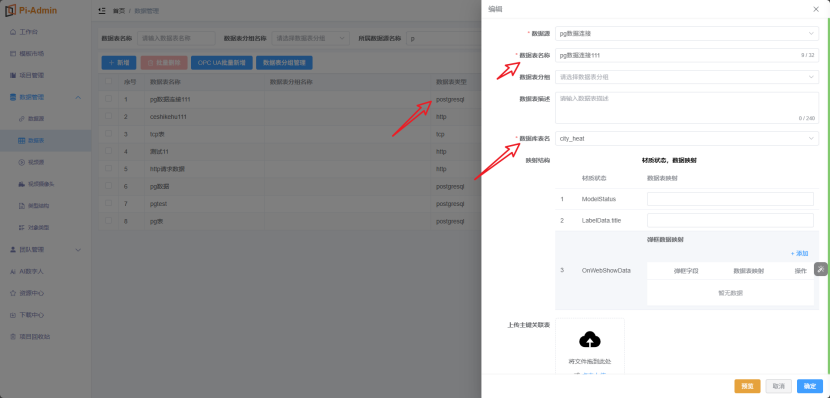Viewport: 830px width, 398px height.
Task: Open 下载中心 icon in sidebar
Action: coord(13,315)
